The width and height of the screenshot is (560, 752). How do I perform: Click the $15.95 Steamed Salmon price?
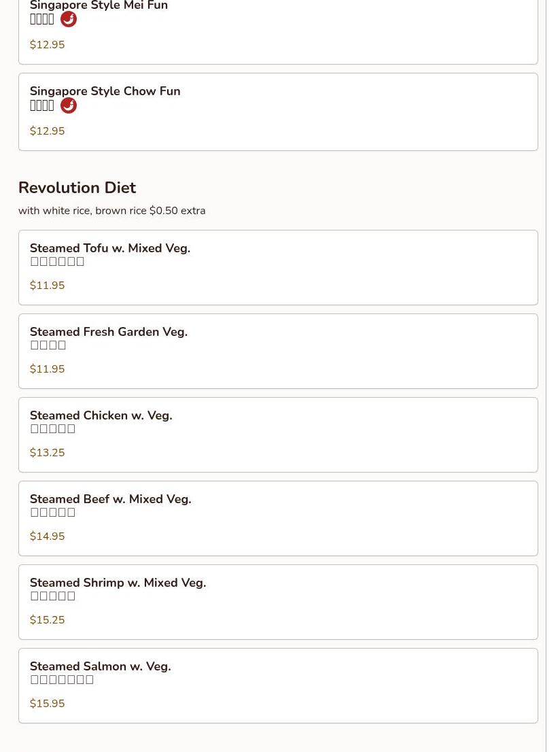(x=48, y=704)
